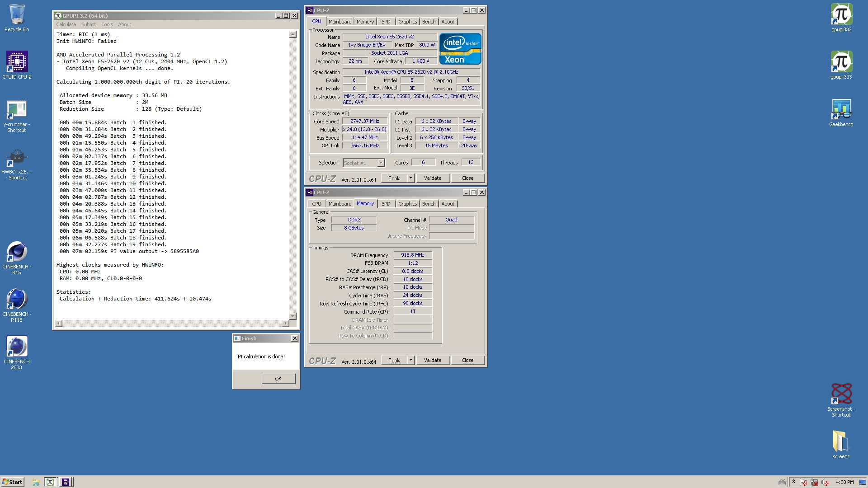Select CINEBENCH R115 desktop icon
The height and width of the screenshot is (488, 868).
[17, 305]
